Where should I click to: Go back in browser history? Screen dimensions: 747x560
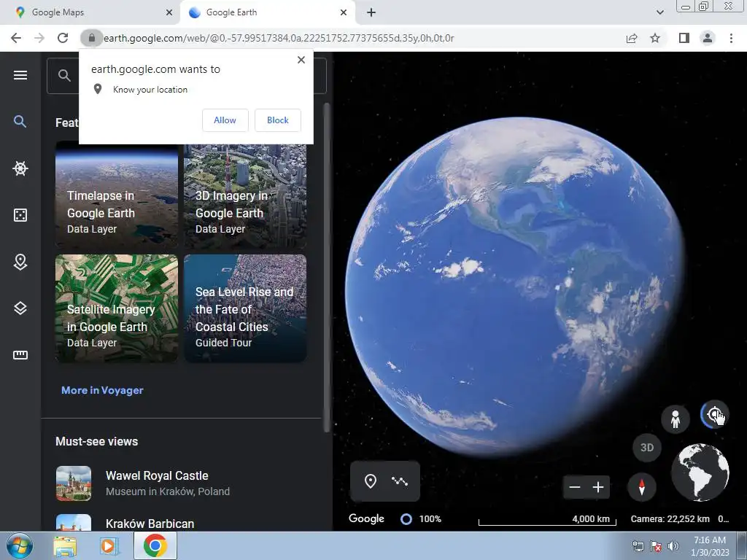point(16,38)
